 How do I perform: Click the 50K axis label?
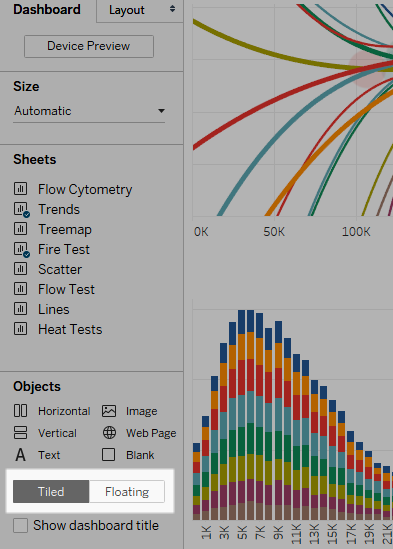pyautogui.click(x=274, y=231)
